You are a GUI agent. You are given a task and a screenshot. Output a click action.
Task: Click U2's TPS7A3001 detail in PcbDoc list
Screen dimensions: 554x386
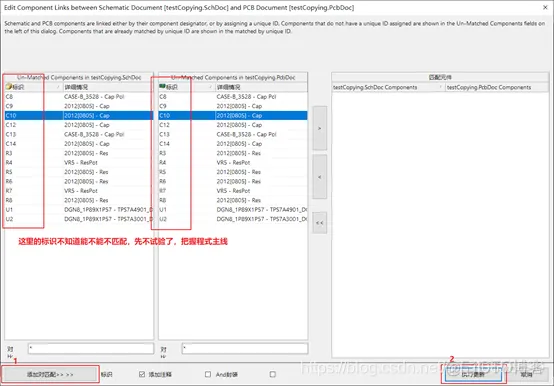coord(261,219)
